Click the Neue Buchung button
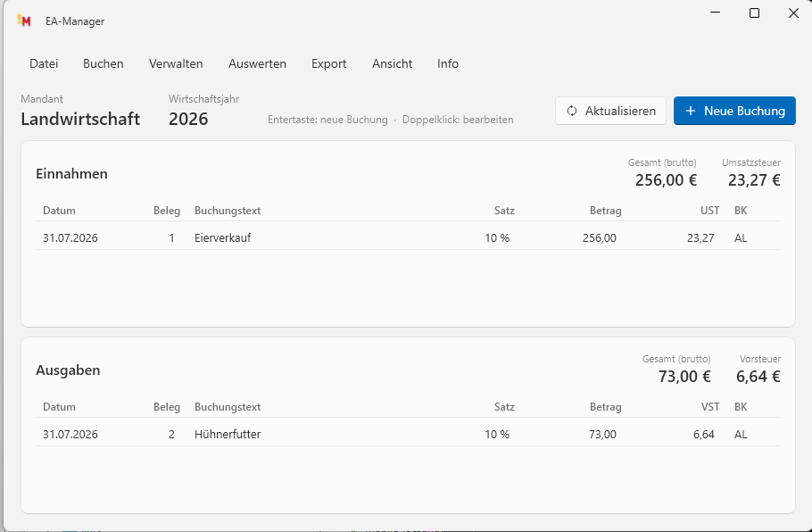 pyautogui.click(x=734, y=111)
